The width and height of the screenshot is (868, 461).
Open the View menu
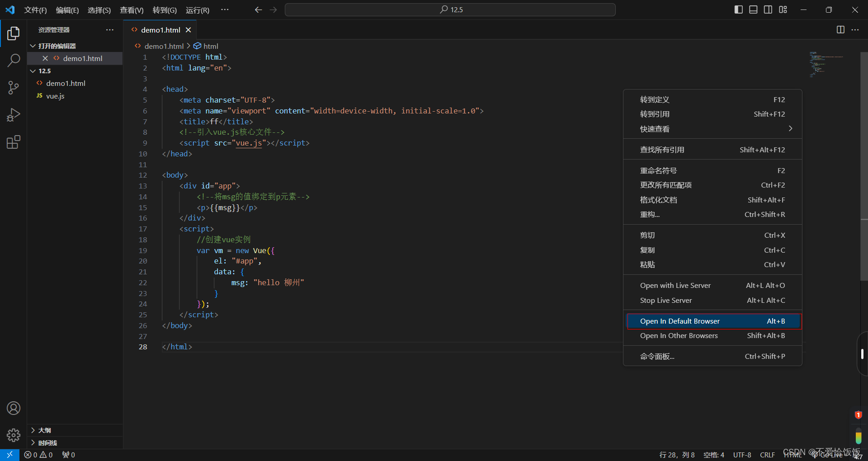click(x=132, y=10)
